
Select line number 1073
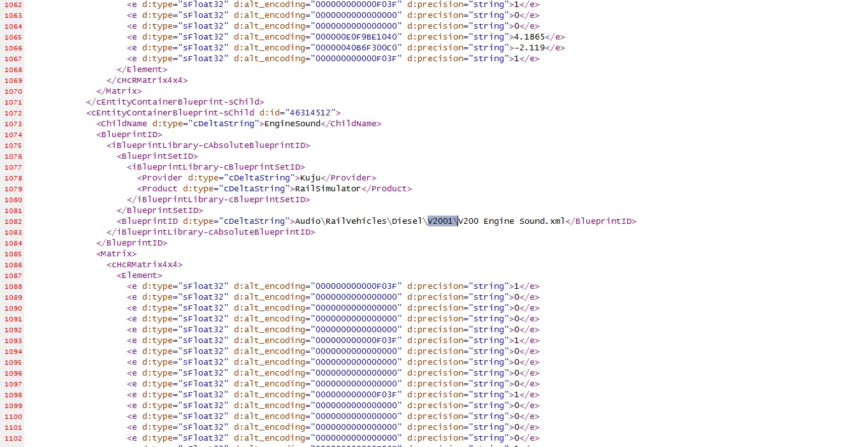click(x=13, y=124)
